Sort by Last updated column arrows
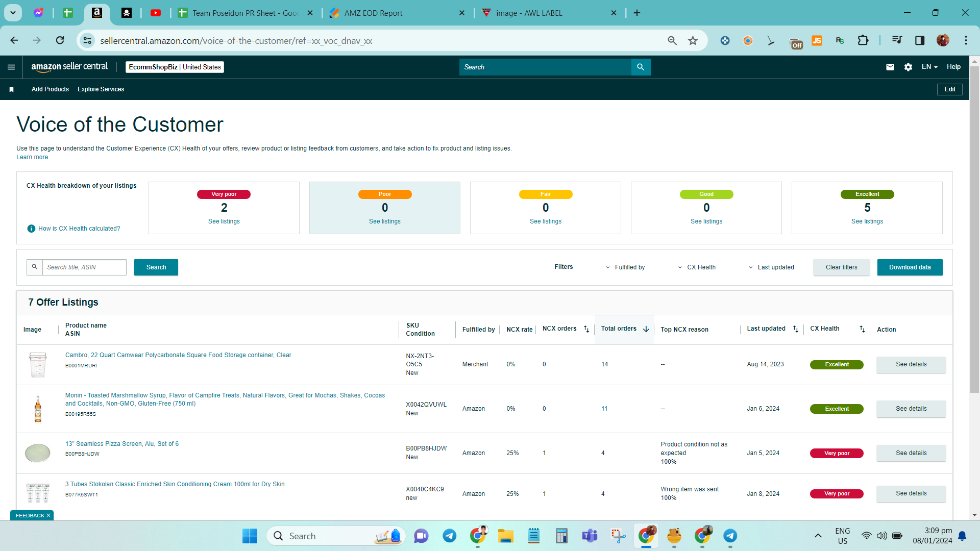 tap(796, 329)
